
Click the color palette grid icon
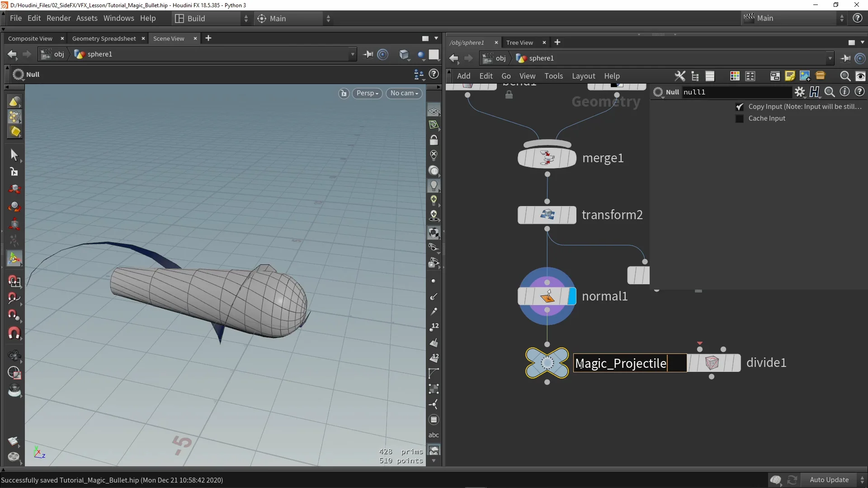click(735, 76)
